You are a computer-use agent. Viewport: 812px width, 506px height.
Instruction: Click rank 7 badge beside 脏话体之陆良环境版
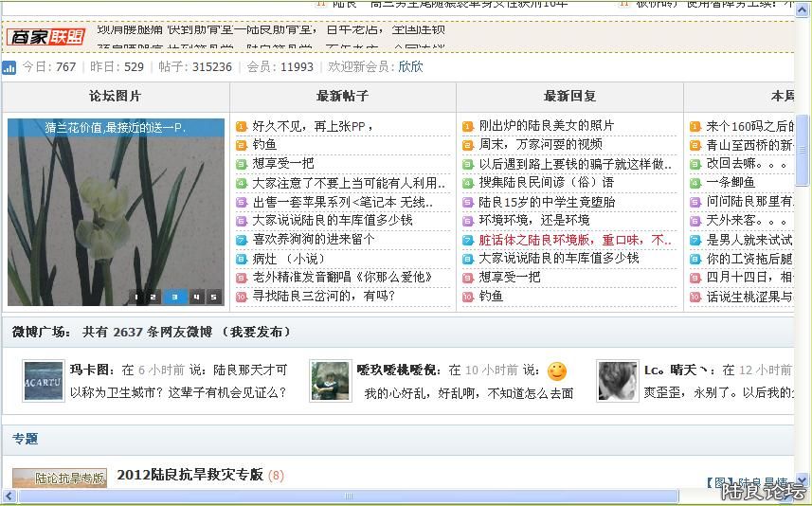click(x=467, y=240)
